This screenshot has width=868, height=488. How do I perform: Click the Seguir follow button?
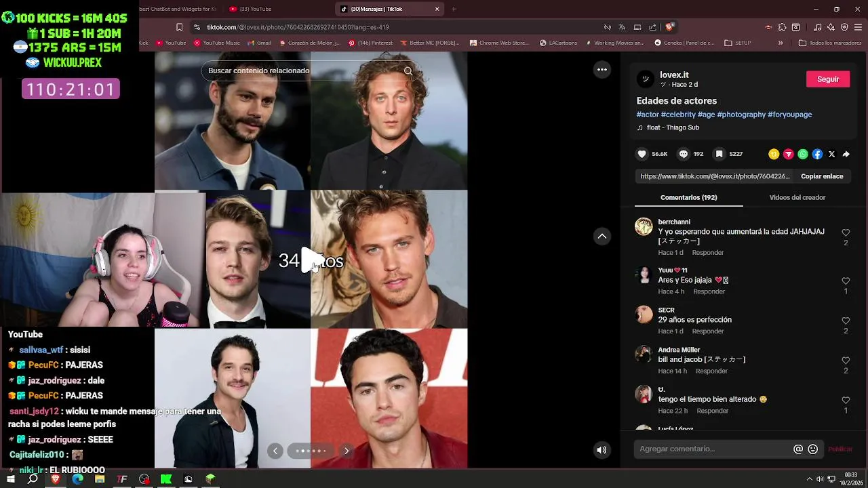pos(828,79)
